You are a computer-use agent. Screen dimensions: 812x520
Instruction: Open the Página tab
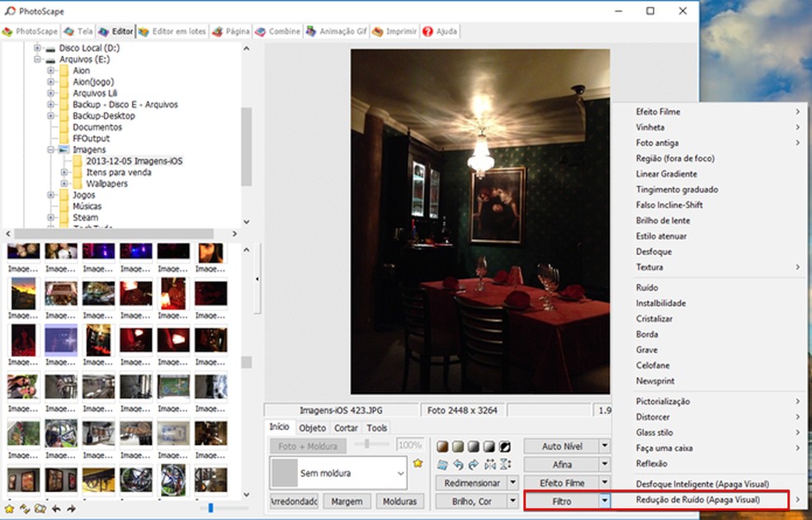231,31
